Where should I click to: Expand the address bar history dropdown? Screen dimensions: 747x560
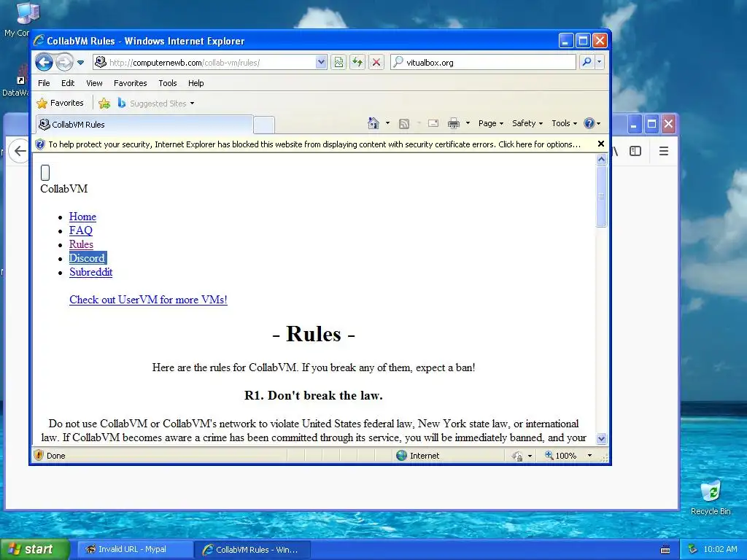pos(321,62)
